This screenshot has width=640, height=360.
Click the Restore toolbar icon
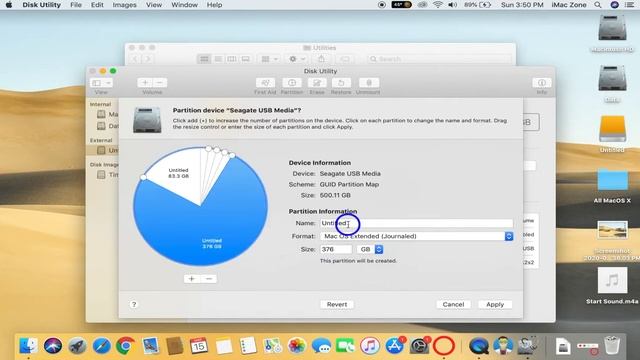tap(341, 83)
